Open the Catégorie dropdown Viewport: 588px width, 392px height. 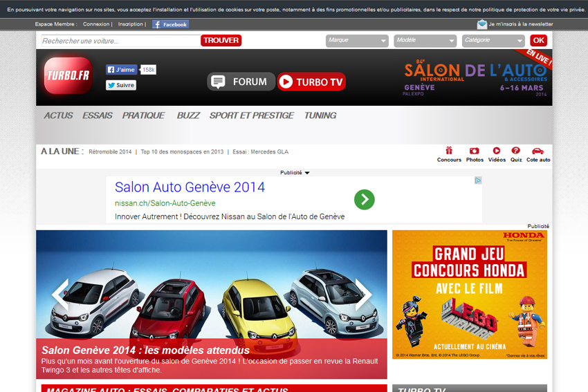pyautogui.click(x=493, y=41)
